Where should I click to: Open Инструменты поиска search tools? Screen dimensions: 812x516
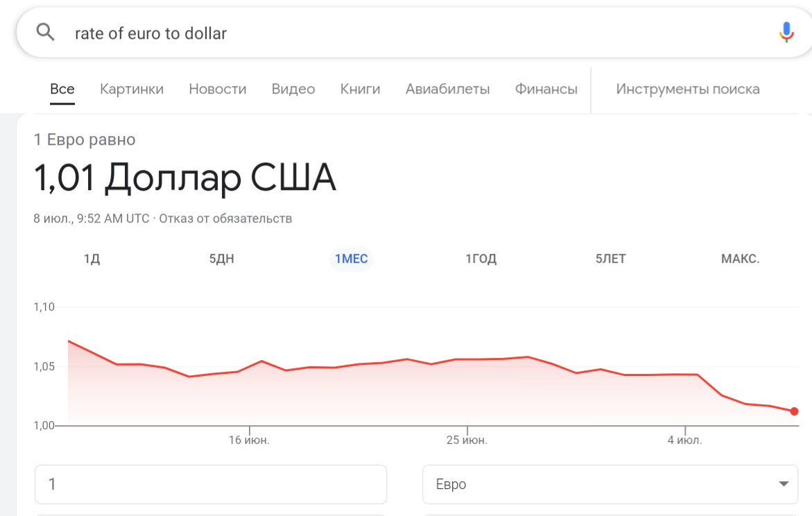click(x=687, y=89)
